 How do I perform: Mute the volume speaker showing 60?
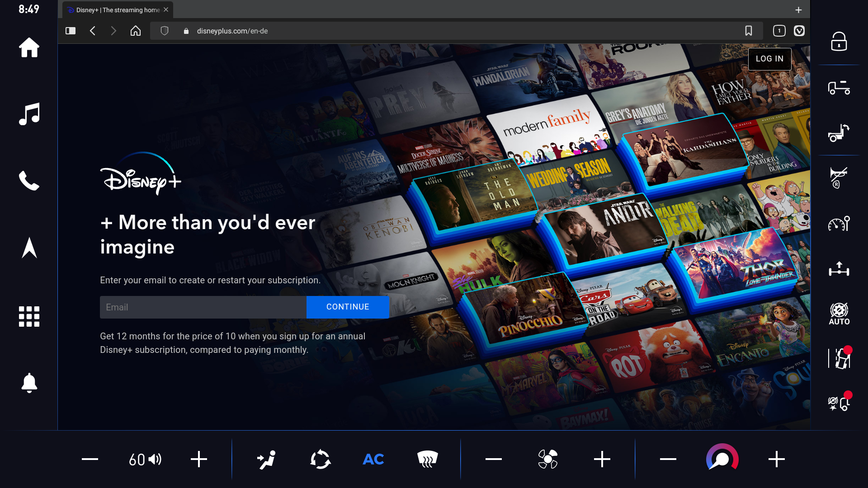(145, 460)
